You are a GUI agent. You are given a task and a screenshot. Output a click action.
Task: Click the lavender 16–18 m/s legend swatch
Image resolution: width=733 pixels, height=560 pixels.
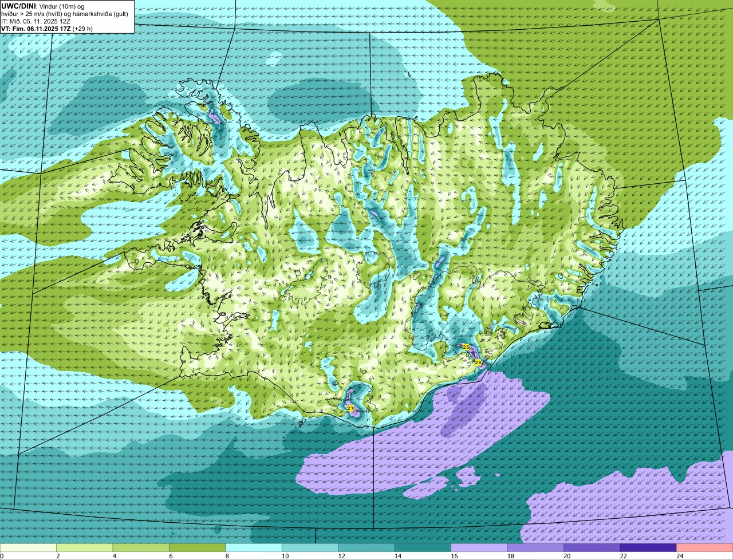pyautogui.click(x=479, y=548)
